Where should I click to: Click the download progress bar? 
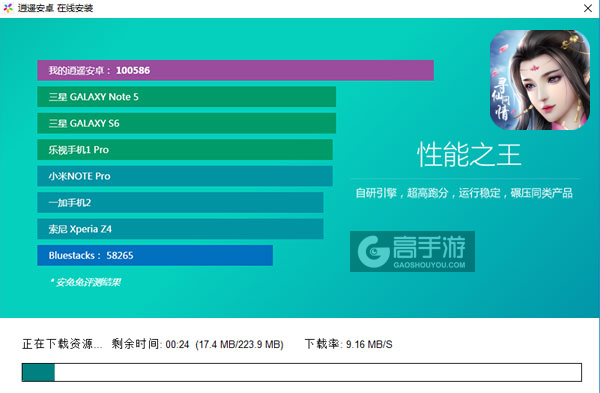(302, 372)
